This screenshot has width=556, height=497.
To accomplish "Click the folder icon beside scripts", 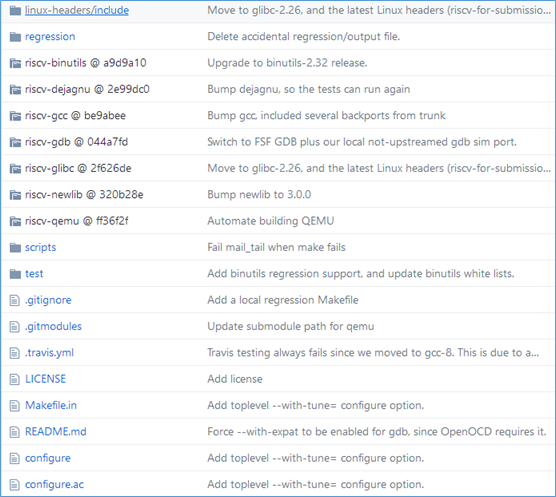I will coord(15,247).
